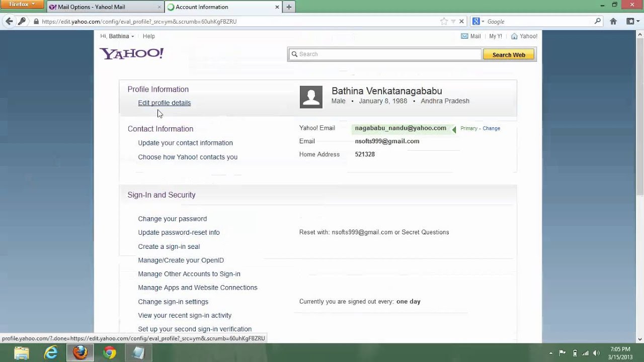The width and height of the screenshot is (644, 362).
Task: Click the Action Center flag icon
Action: coord(562,353)
